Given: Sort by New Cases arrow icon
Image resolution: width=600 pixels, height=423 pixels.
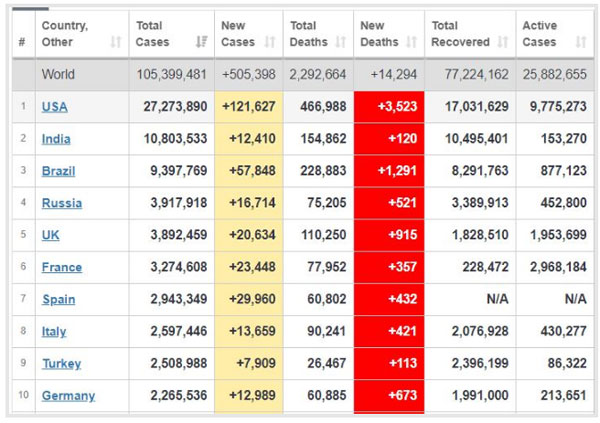Looking at the screenshot, I should [270, 42].
